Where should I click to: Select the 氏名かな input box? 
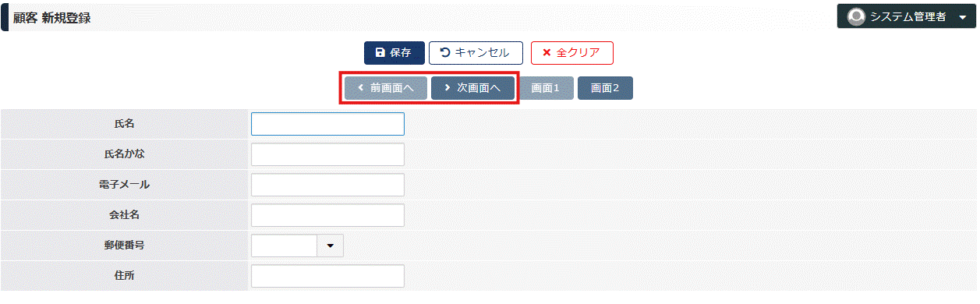(327, 154)
